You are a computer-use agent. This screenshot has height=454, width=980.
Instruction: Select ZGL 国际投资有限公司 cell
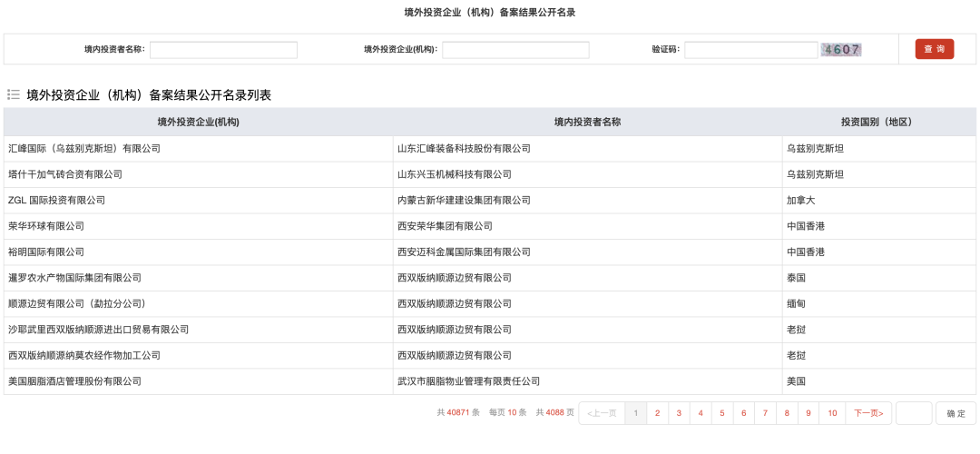(198, 201)
